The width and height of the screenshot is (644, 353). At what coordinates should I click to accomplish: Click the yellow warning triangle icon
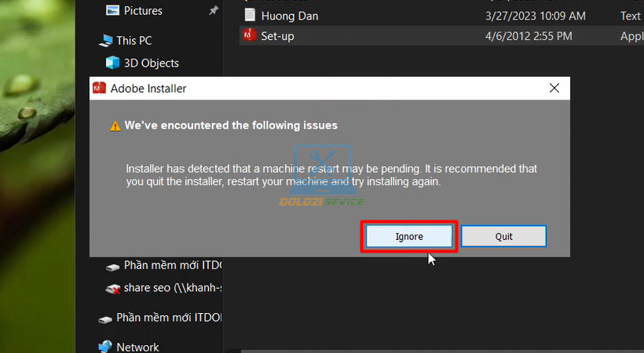click(x=115, y=126)
